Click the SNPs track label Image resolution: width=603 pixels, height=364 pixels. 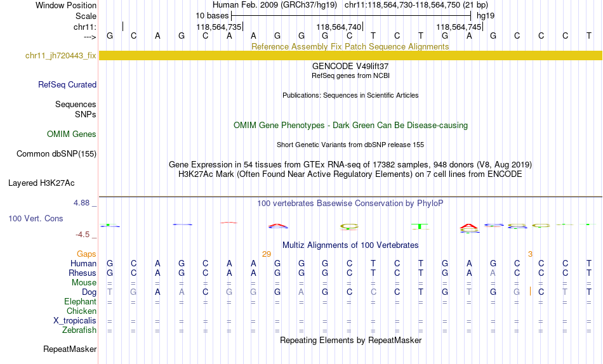click(86, 115)
